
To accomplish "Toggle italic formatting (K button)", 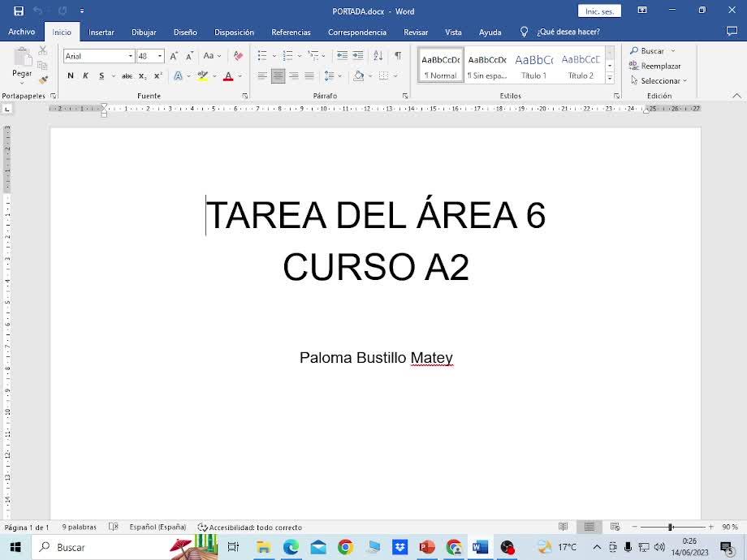I will [85, 75].
